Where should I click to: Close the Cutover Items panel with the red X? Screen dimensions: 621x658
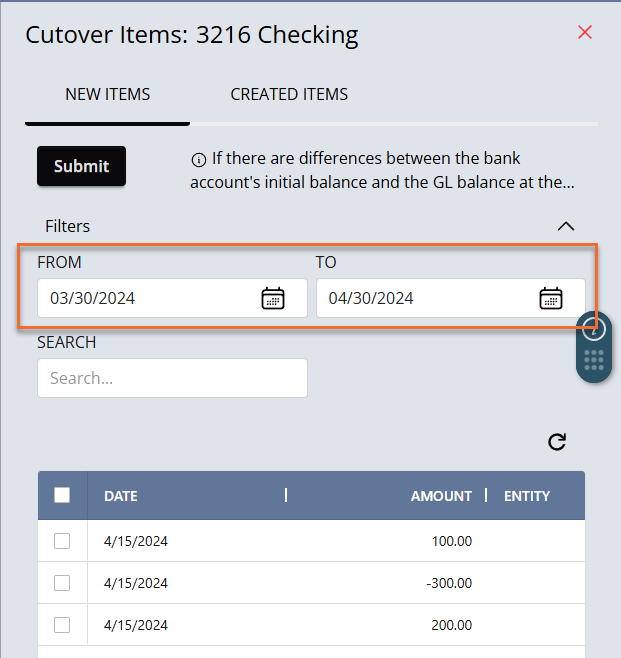[x=584, y=32]
